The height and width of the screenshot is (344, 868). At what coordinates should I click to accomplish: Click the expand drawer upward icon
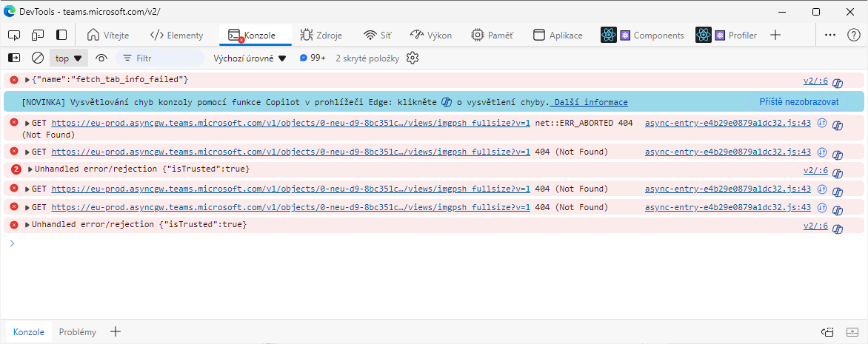point(852,332)
